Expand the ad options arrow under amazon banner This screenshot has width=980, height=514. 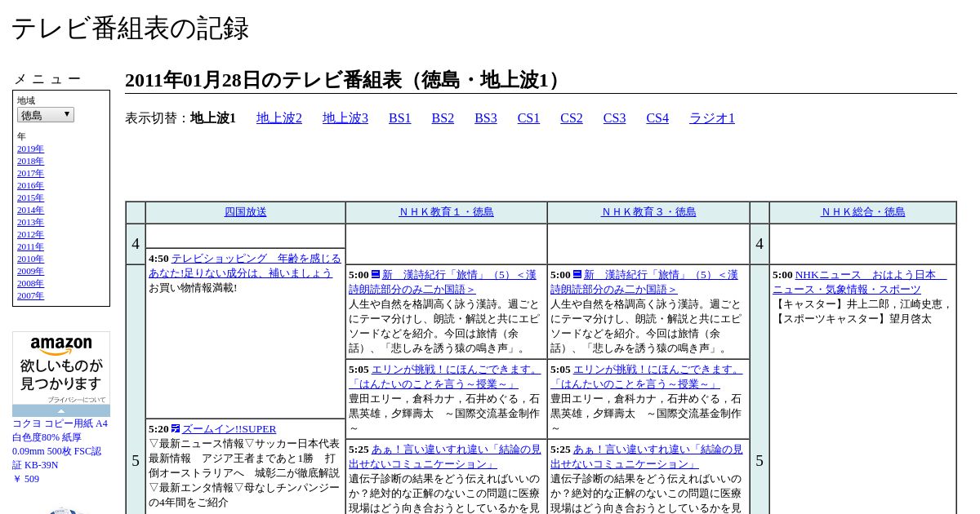[61, 410]
